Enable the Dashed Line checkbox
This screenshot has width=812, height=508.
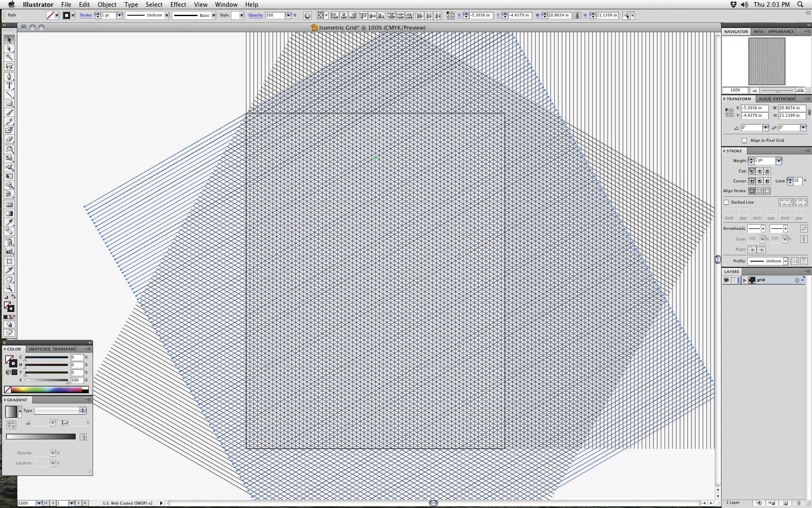pyautogui.click(x=726, y=202)
